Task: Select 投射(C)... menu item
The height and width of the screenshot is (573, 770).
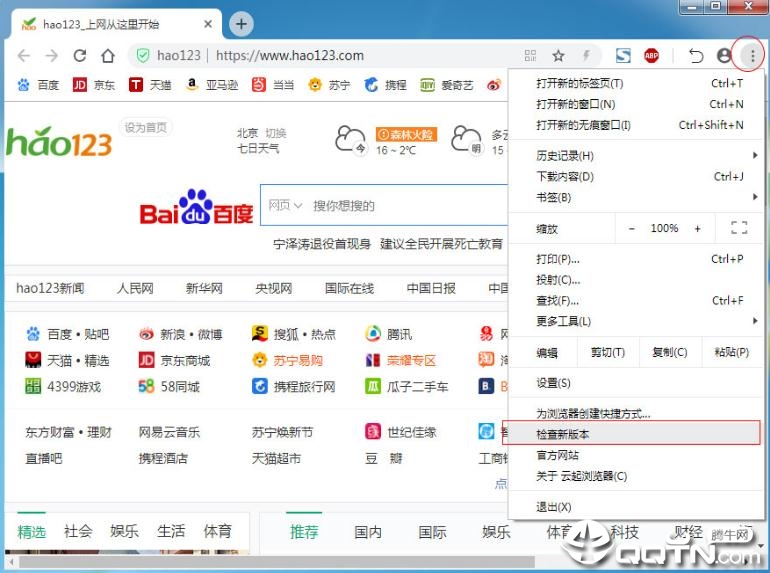Action: 637,280
